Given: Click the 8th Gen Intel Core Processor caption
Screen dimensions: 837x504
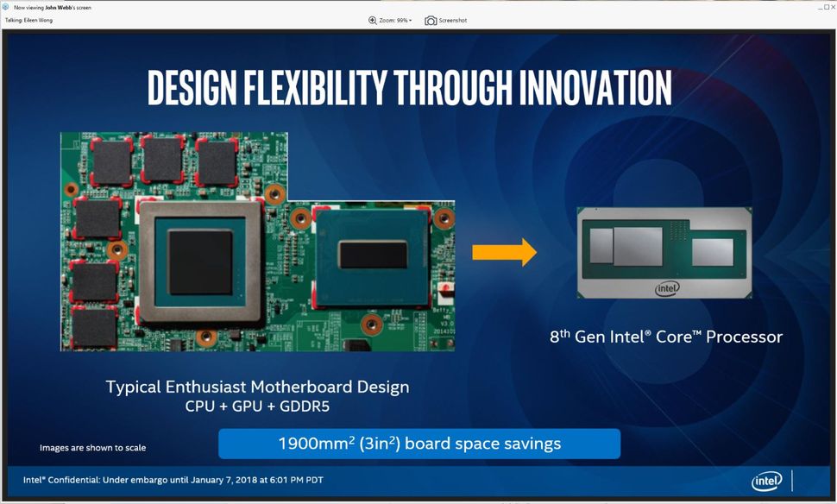Looking at the screenshot, I should 666,337.
